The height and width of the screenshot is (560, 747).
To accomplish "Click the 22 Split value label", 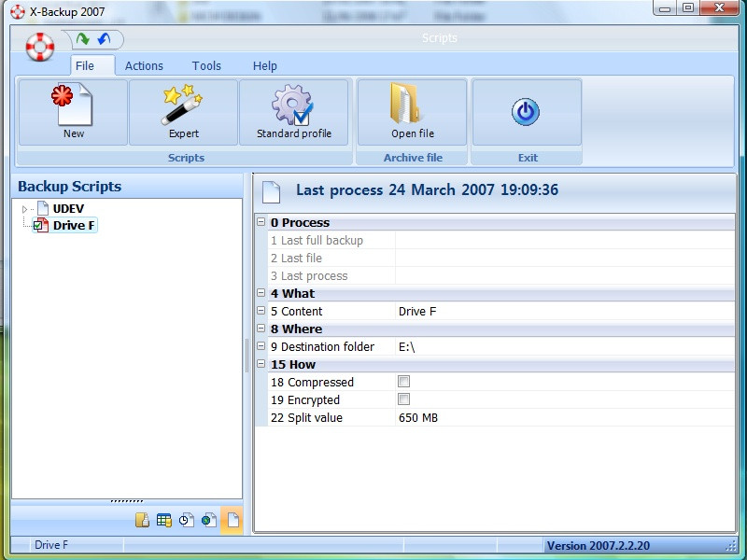I will point(306,417).
